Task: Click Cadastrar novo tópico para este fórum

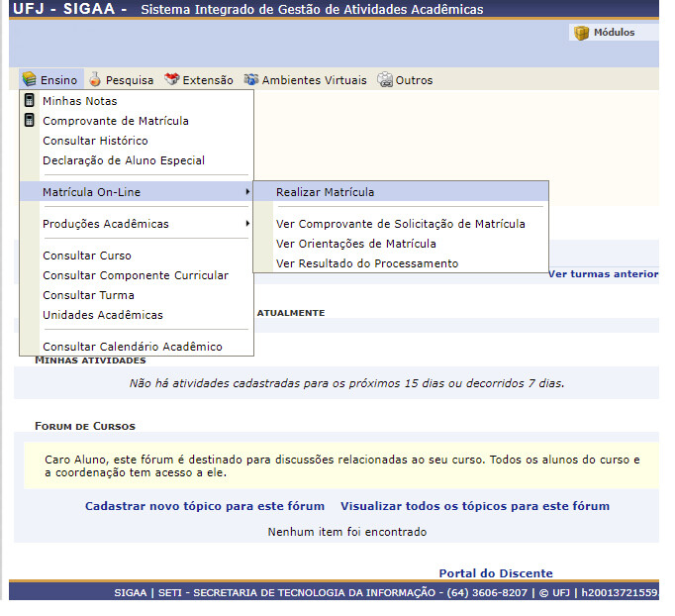Action: (205, 506)
